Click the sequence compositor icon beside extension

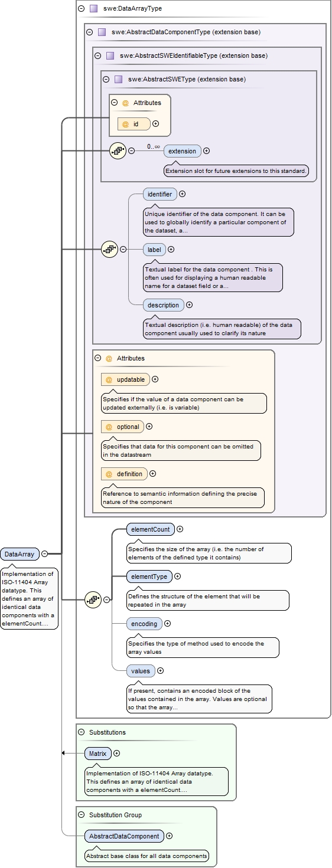coord(118,150)
